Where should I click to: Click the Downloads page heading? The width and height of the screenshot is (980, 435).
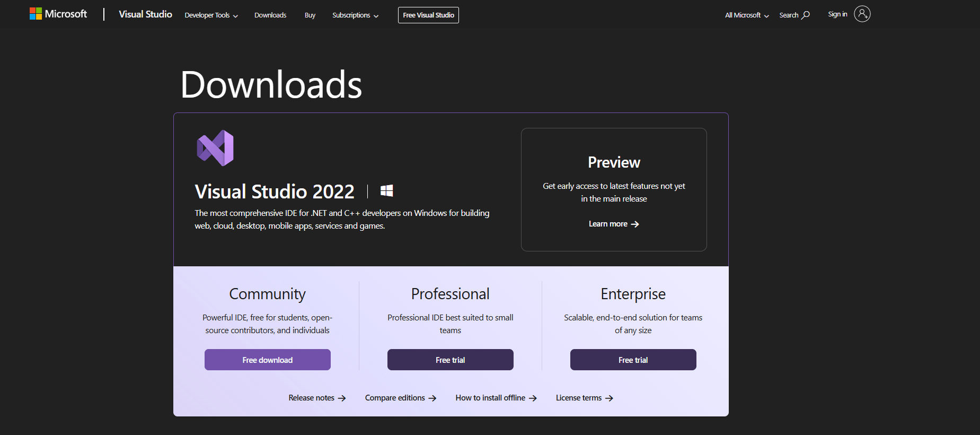click(x=271, y=85)
